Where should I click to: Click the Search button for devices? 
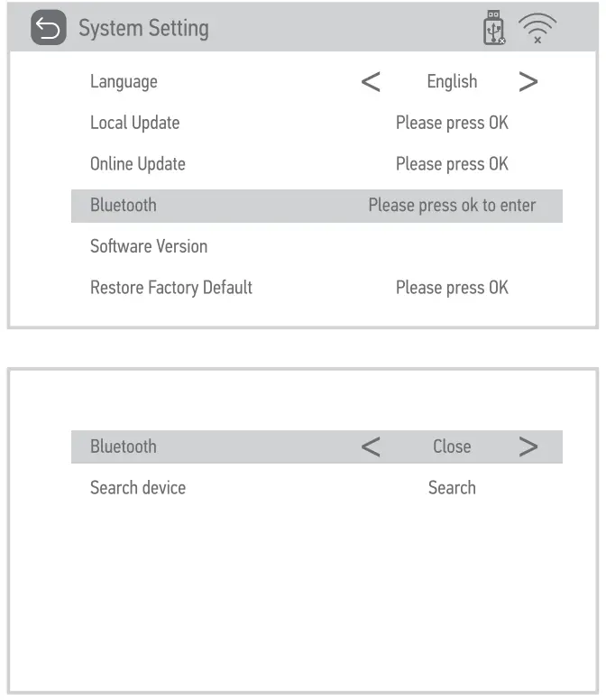(x=452, y=488)
